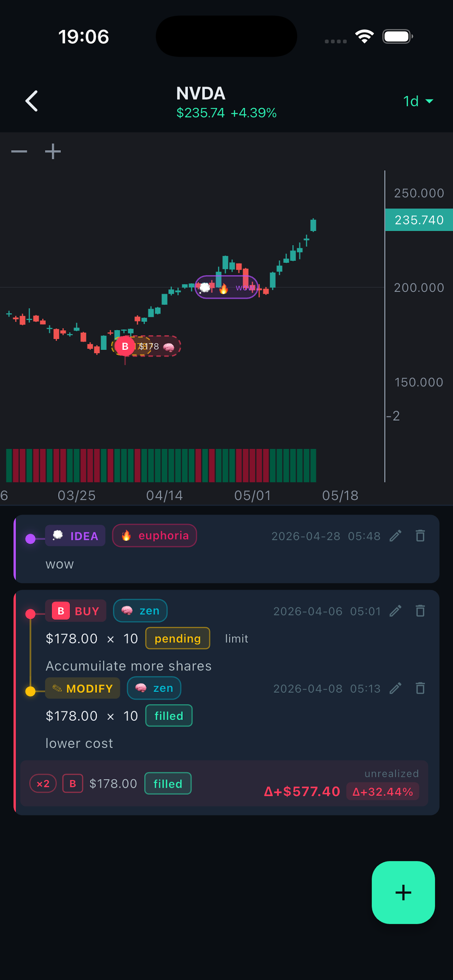Tap the yellow pending status badge
This screenshot has width=453, height=980.
coord(178,638)
